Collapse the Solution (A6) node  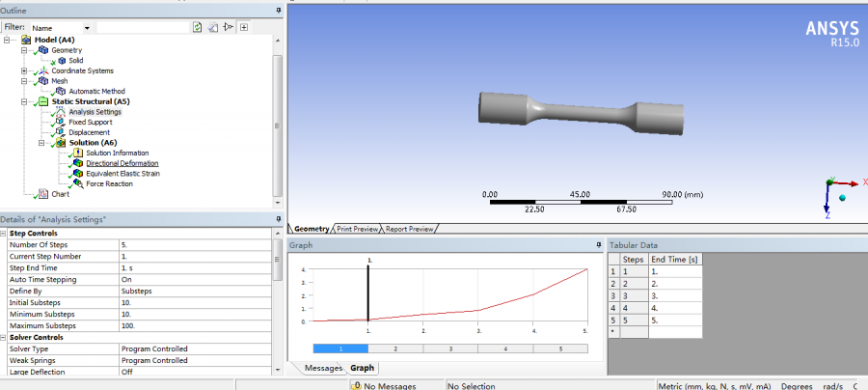(x=41, y=142)
